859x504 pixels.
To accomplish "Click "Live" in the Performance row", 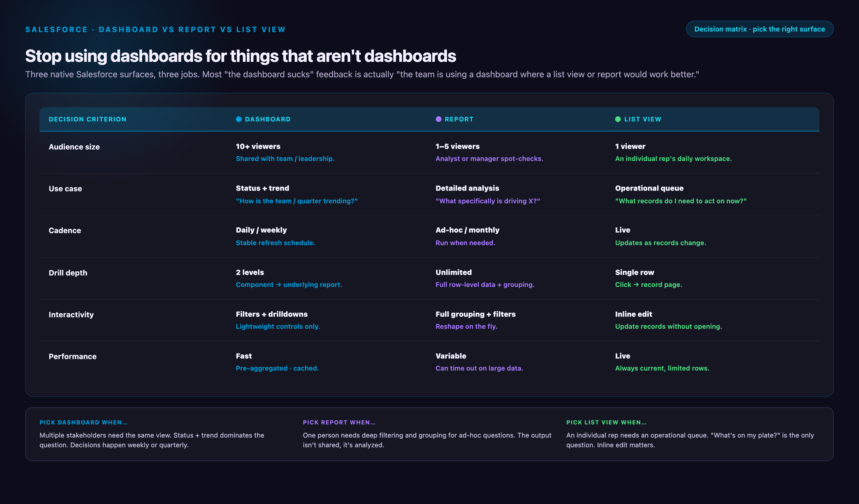I will coord(622,356).
